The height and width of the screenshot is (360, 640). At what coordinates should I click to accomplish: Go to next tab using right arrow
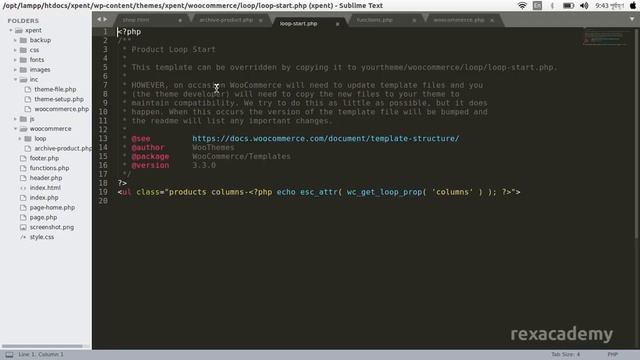(105, 19)
